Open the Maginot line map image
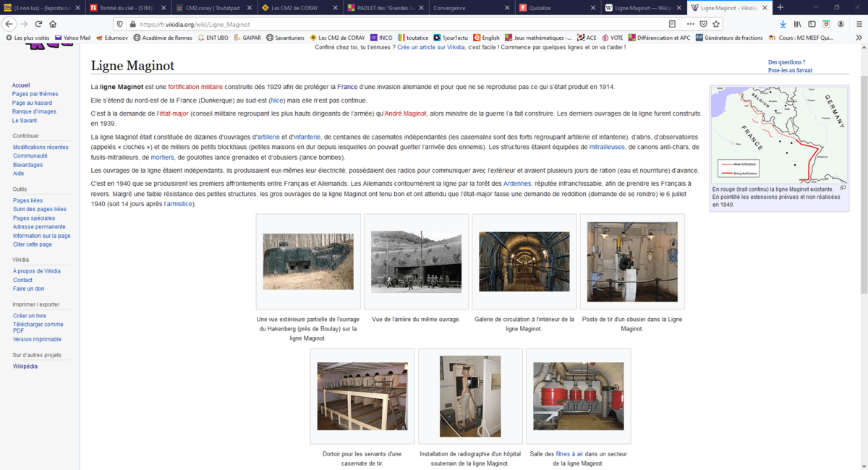The height and width of the screenshot is (470, 868). click(779, 134)
